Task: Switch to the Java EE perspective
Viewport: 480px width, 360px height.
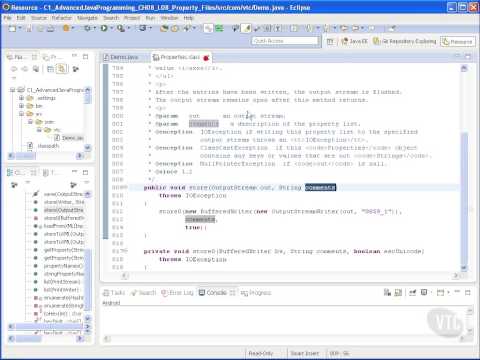Action: pos(354,41)
